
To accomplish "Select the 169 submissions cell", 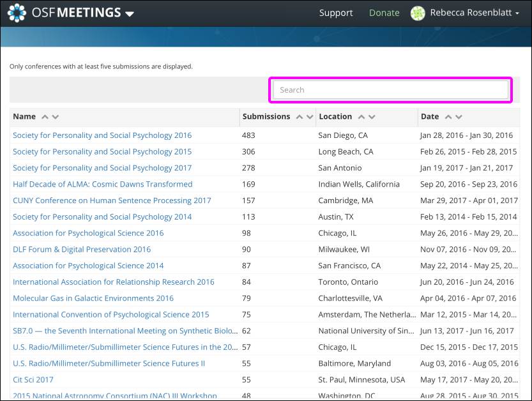I will [248, 184].
